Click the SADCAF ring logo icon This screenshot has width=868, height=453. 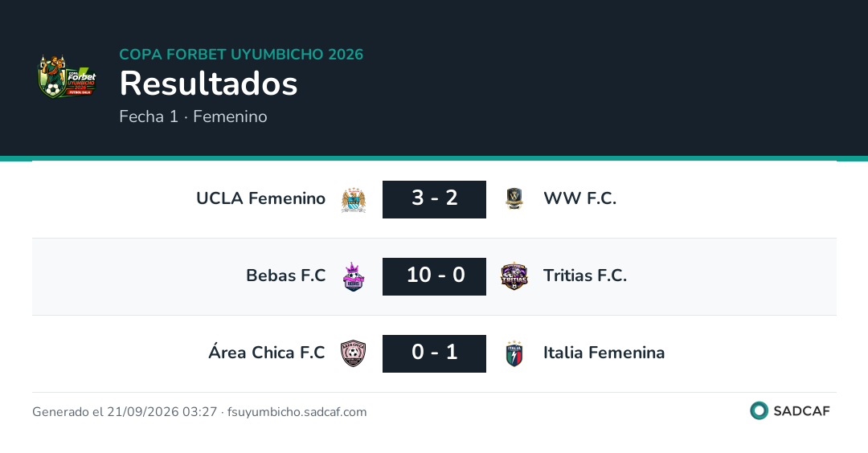point(759,411)
